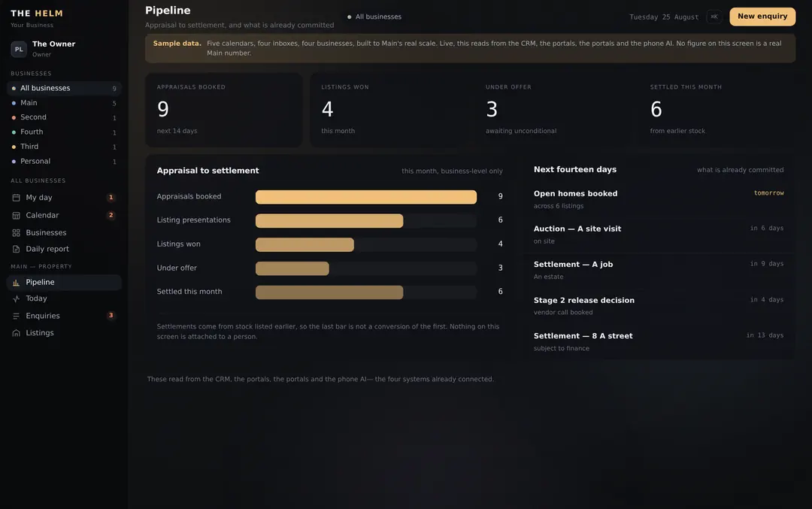Click the Enquiries list icon

(16, 316)
